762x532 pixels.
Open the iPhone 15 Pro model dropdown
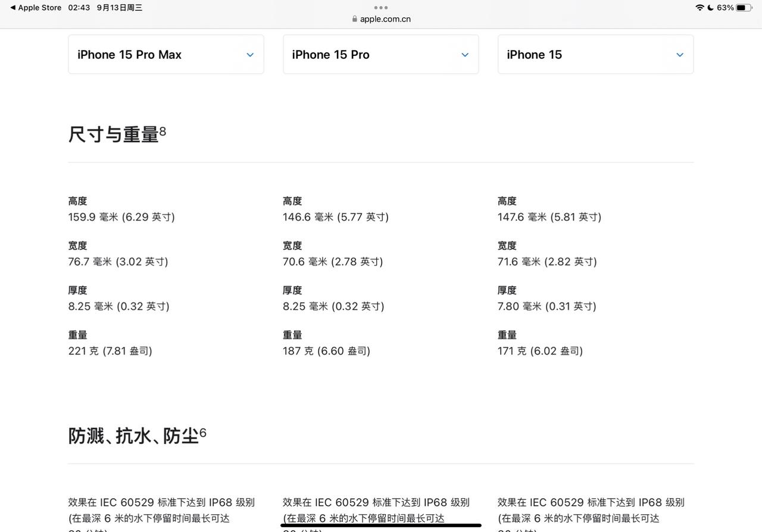[381, 54]
